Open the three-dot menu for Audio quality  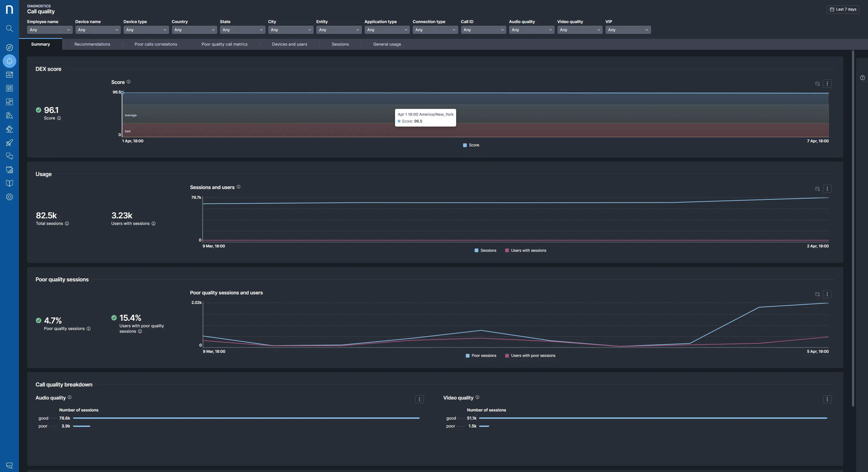419,399
